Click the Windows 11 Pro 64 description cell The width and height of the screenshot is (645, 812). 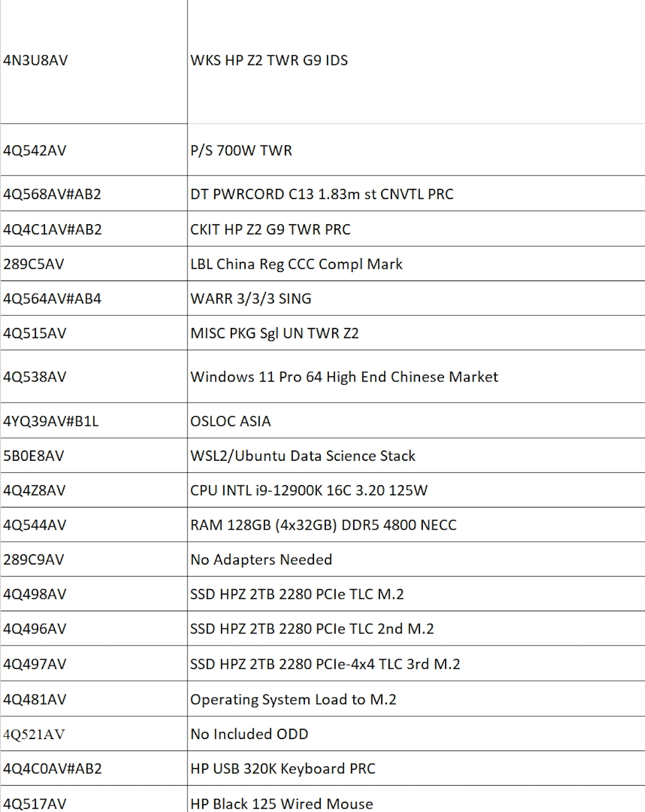point(344,377)
